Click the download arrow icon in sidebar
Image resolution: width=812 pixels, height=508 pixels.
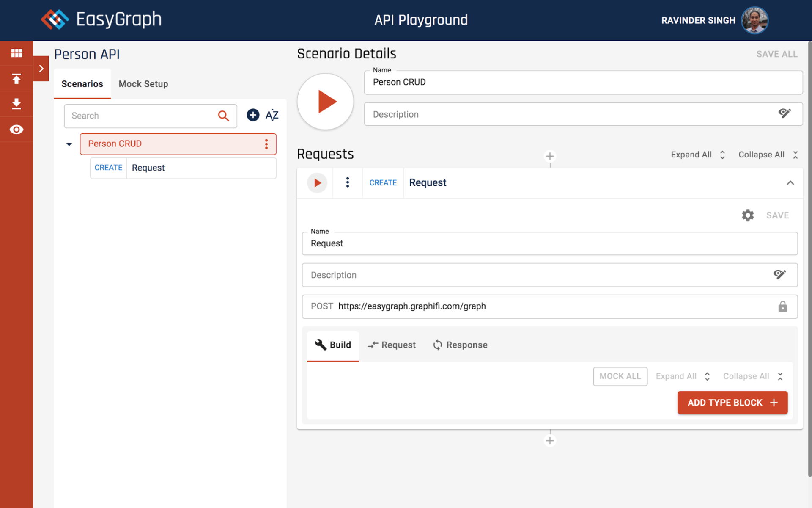click(16, 104)
